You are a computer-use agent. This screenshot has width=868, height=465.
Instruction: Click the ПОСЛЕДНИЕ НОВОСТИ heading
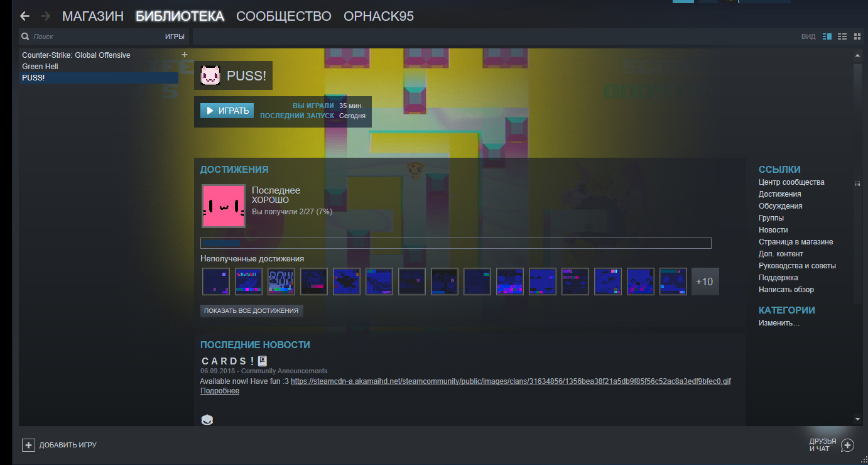pyautogui.click(x=255, y=345)
